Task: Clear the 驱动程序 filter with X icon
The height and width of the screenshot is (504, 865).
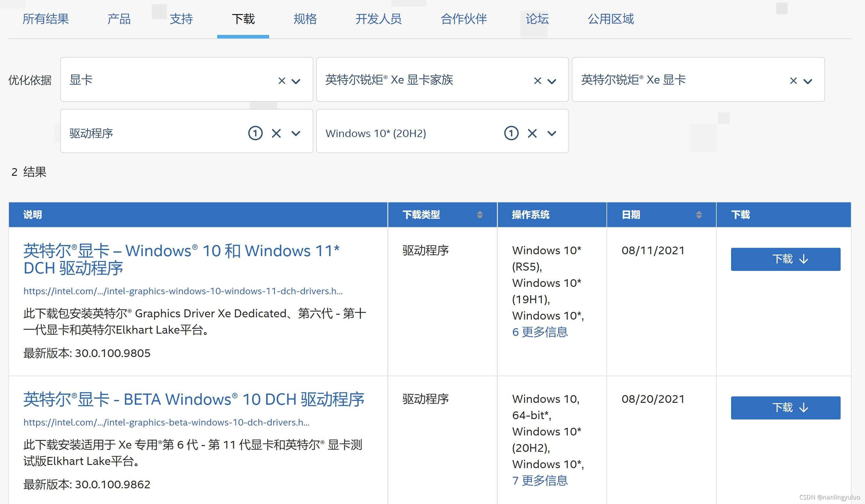Action: (276, 133)
